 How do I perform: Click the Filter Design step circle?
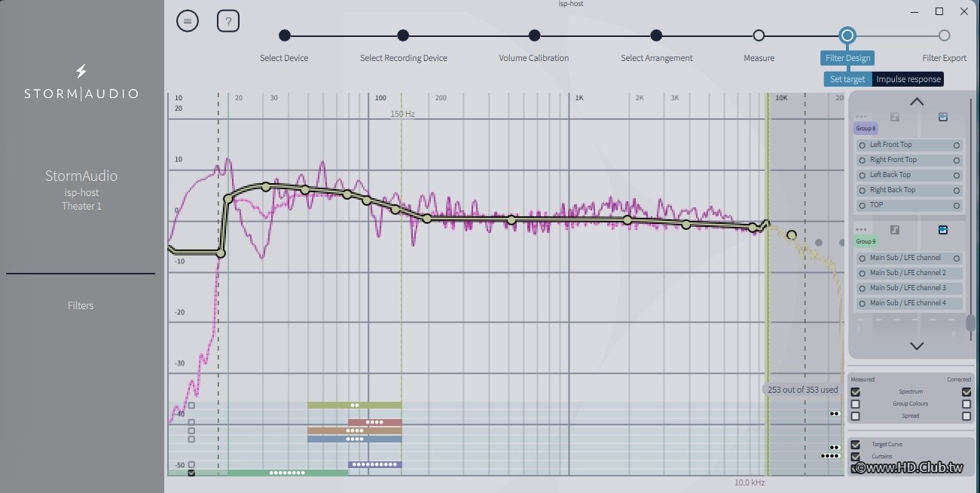847,35
